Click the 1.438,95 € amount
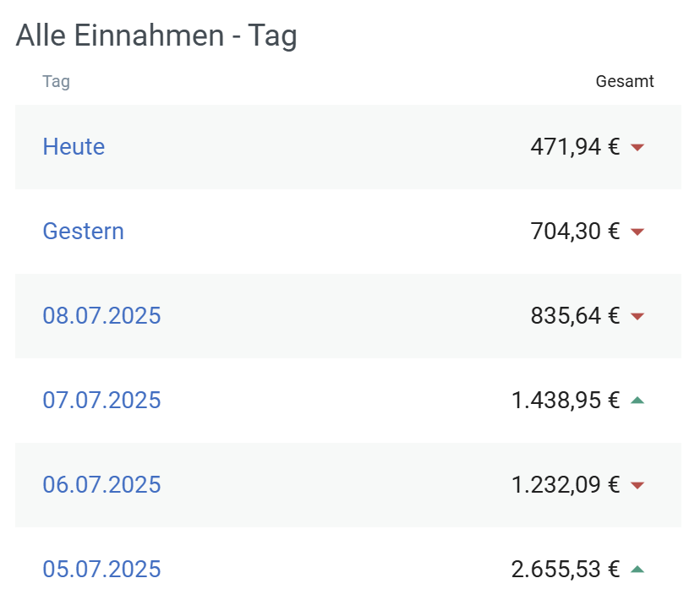700x600 pixels. (566, 401)
